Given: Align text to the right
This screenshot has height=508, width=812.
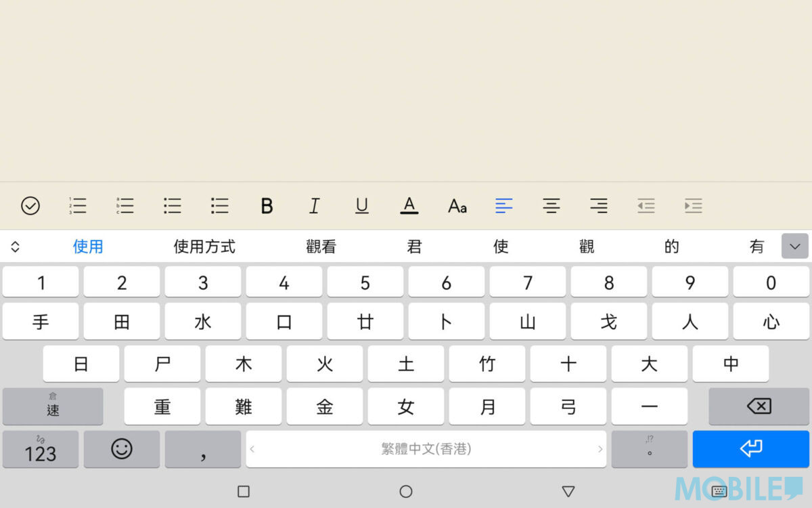Looking at the screenshot, I should click(598, 206).
